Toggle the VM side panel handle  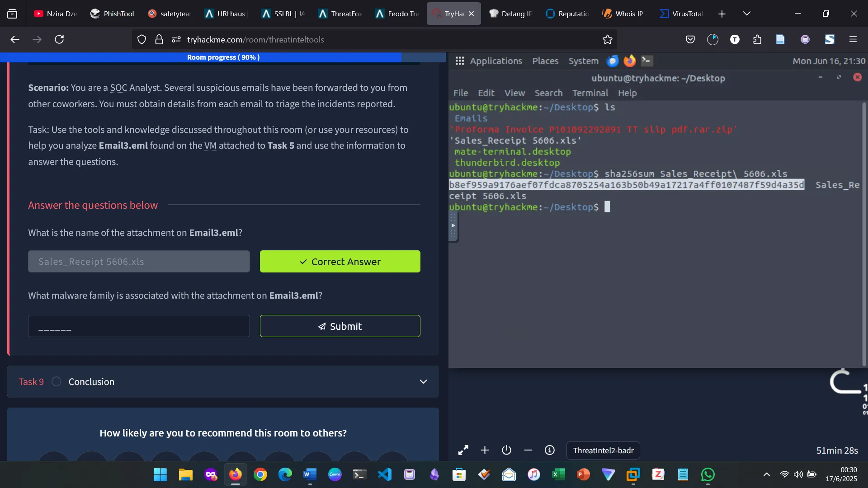point(453,225)
